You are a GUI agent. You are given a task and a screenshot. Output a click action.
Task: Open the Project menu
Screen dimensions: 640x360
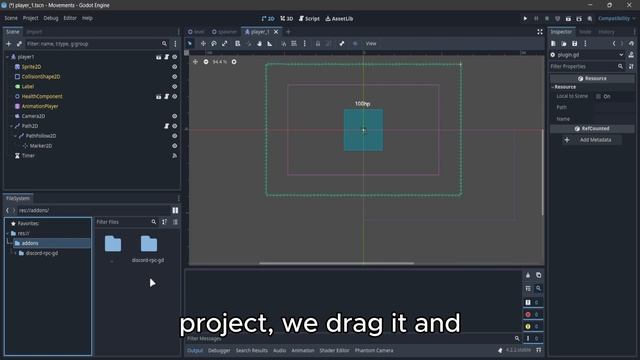click(30, 18)
